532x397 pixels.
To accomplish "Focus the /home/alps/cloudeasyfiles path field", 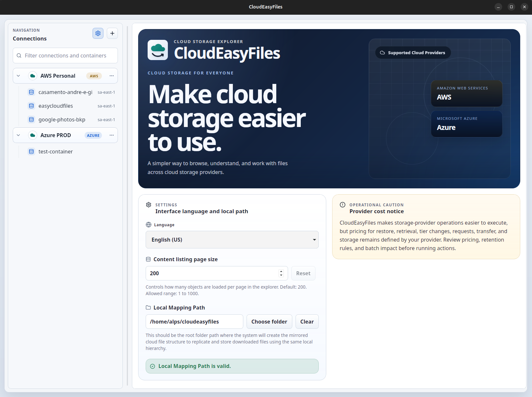I will 194,322.
